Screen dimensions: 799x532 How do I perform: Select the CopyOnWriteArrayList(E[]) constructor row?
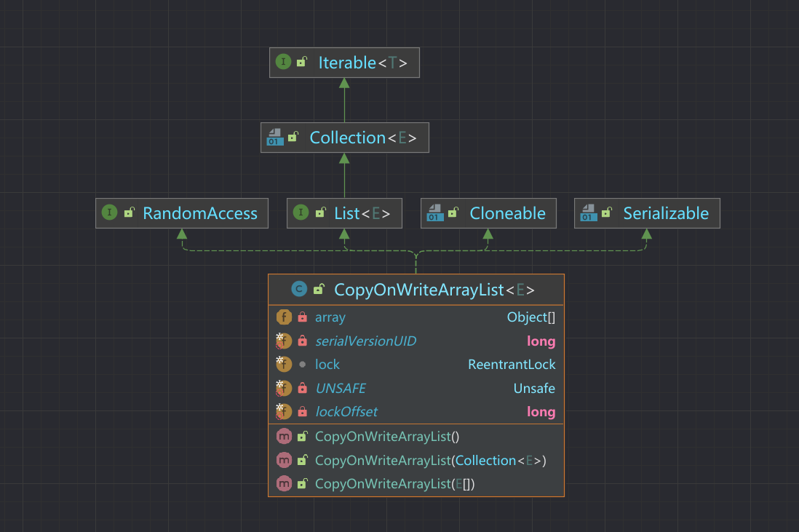click(416, 483)
